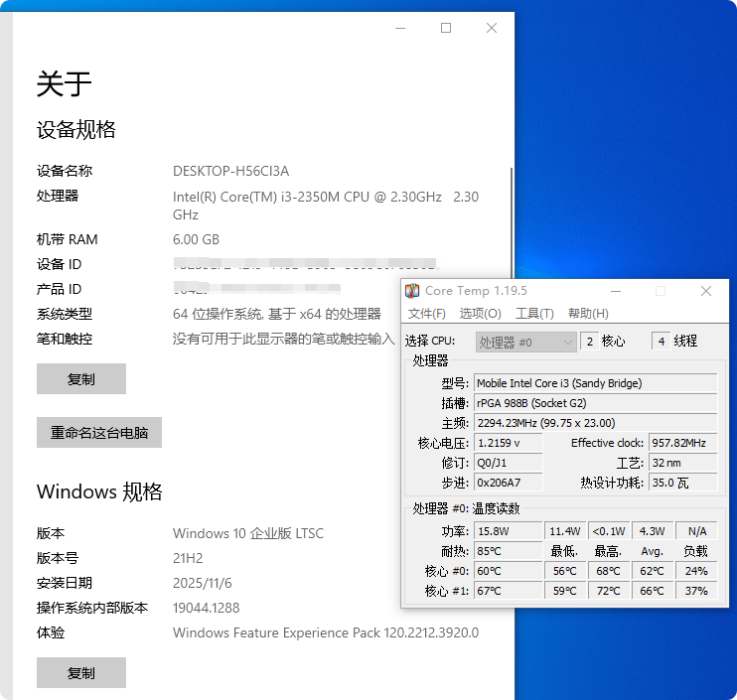Image resolution: width=737 pixels, height=700 pixels.
Task: Click the device name DESKTOP-H56CI3A
Action: click(x=230, y=171)
